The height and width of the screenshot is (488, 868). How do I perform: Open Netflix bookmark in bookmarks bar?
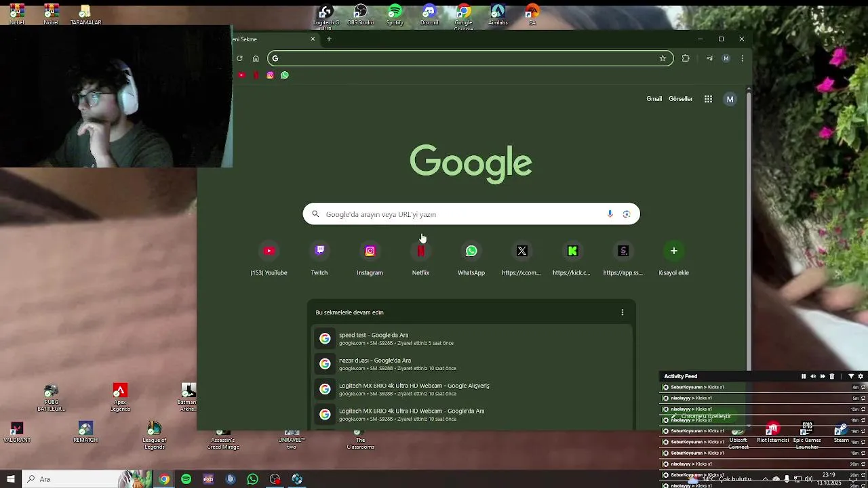point(256,75)
